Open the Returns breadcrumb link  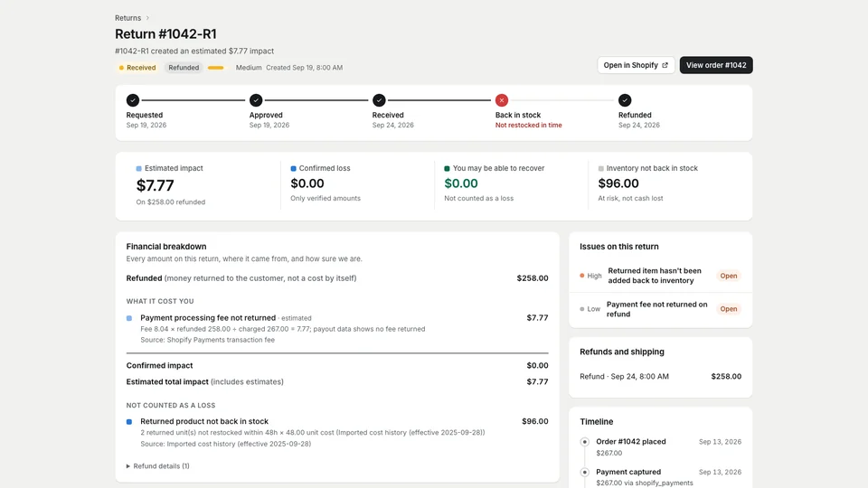127,18
